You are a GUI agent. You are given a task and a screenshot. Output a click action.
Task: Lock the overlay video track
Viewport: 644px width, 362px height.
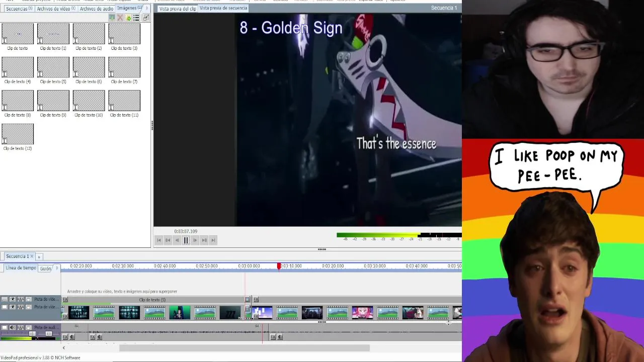(x=29, y=299)
